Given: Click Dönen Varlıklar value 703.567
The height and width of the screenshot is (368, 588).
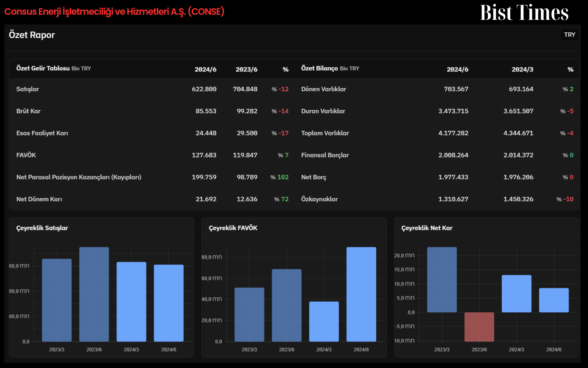Looking at the screenshot, I should (456, 89).
